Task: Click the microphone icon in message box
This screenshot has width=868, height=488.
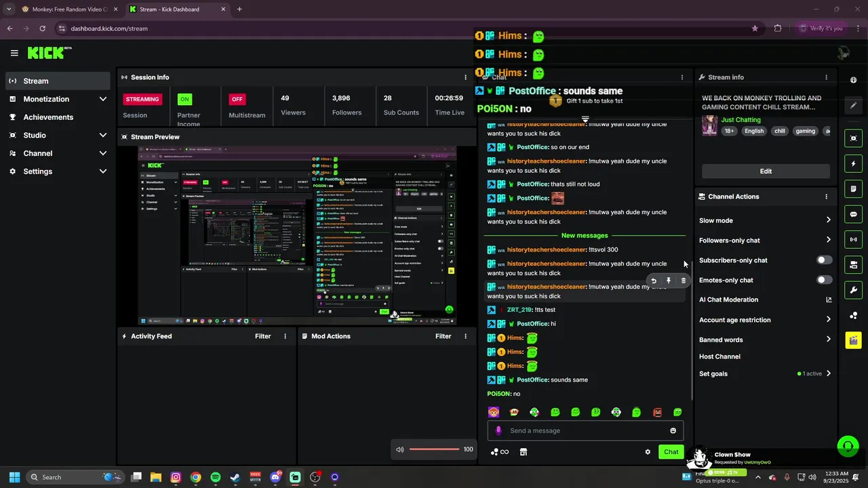Action: click(x=498, y=430)
